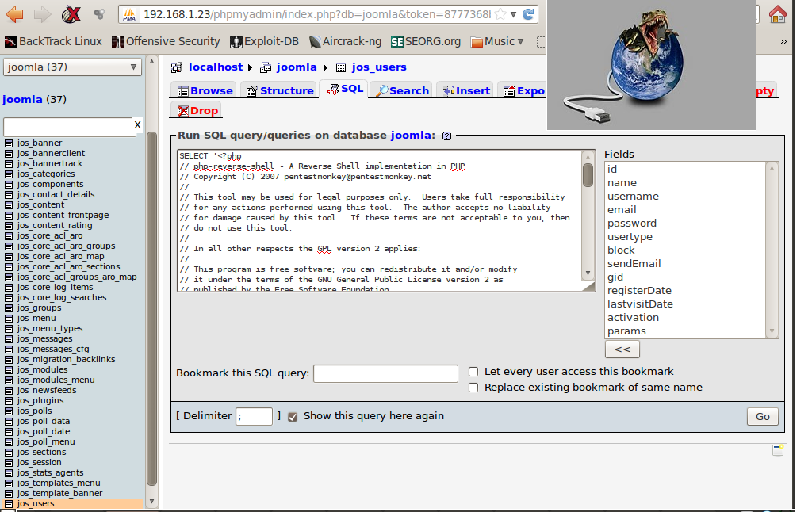Toggle Show this query here again checkbox
The height and width of the screenshot is (512, 812).
pos(293,417)
